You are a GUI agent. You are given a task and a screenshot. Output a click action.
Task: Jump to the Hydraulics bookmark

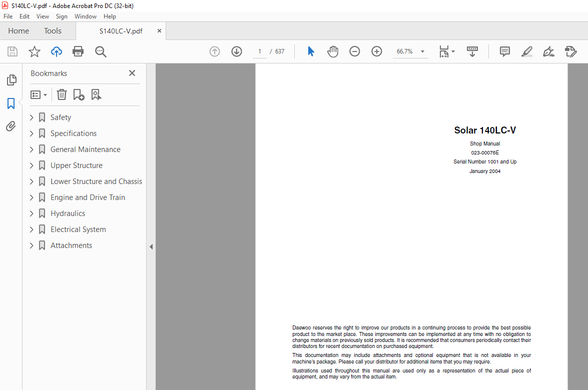[68, 213]
